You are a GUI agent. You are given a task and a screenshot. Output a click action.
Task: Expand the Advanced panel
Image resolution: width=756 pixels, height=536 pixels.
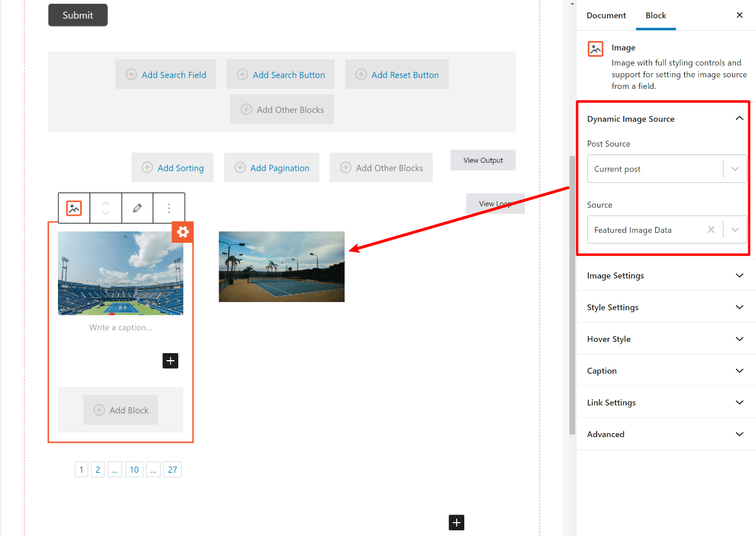[x=667, y=434]
